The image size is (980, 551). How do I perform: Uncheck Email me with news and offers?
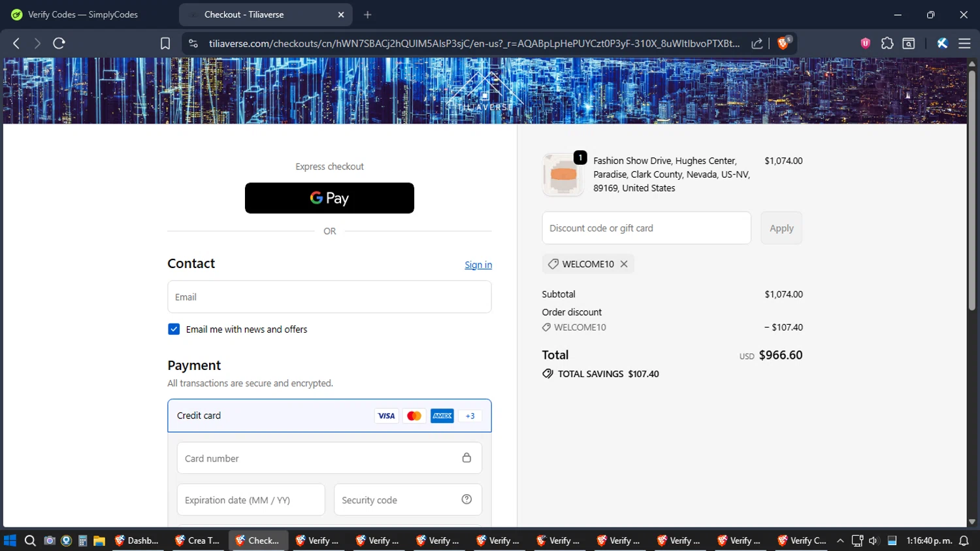coord(174,329)
